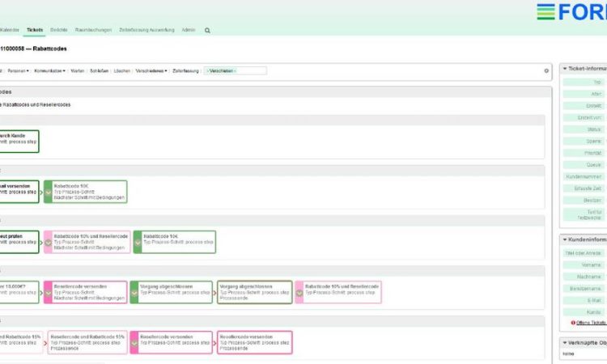This screenshot has width=607, height=364.
Task: Click the Schließen action link
Action: 99,71
